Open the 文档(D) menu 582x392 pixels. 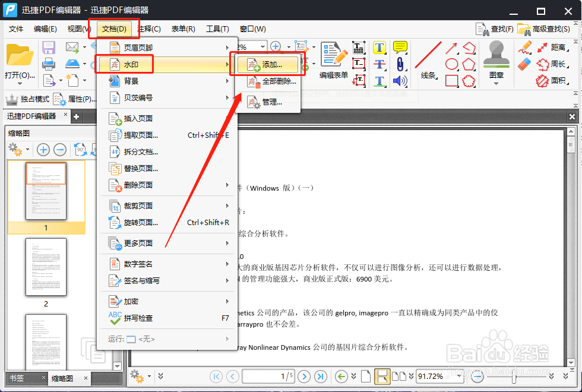pyautogui.click(x=114, y=29)
